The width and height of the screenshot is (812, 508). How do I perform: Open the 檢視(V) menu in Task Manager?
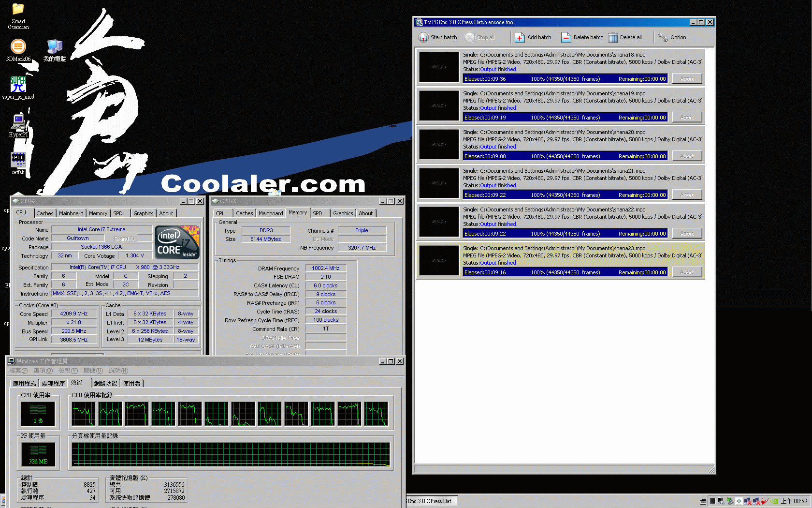point(68,371)
